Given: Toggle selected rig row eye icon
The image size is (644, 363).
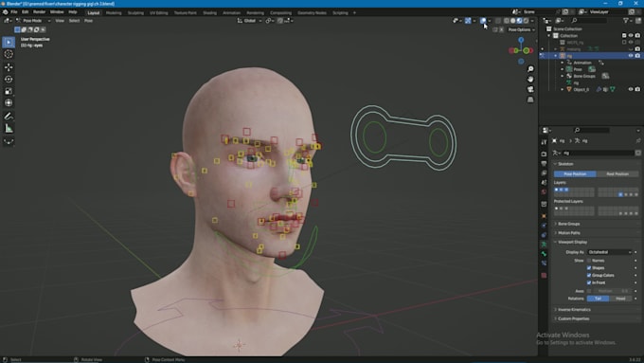Looking at the screenshot, I should point(631,56).
